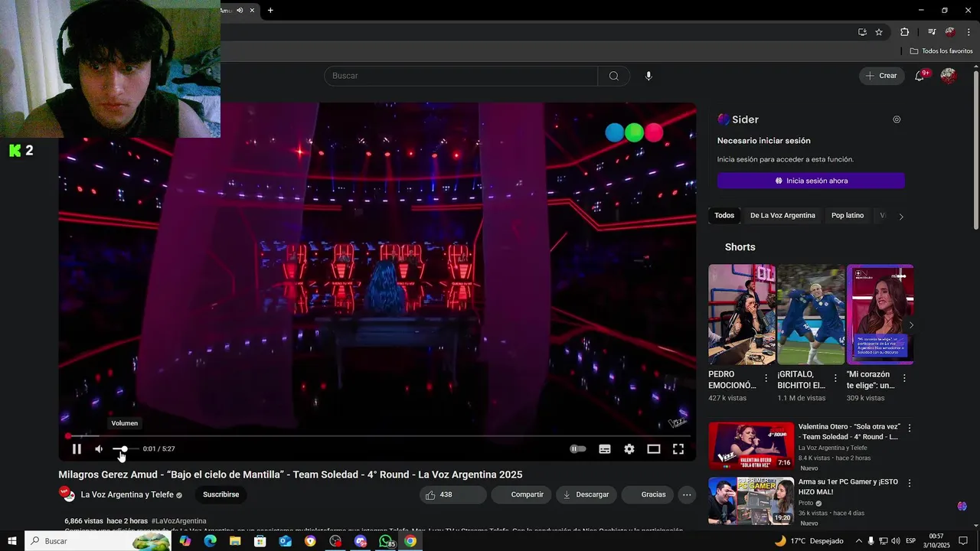Click the install app icon in address bar

[862, 32]
